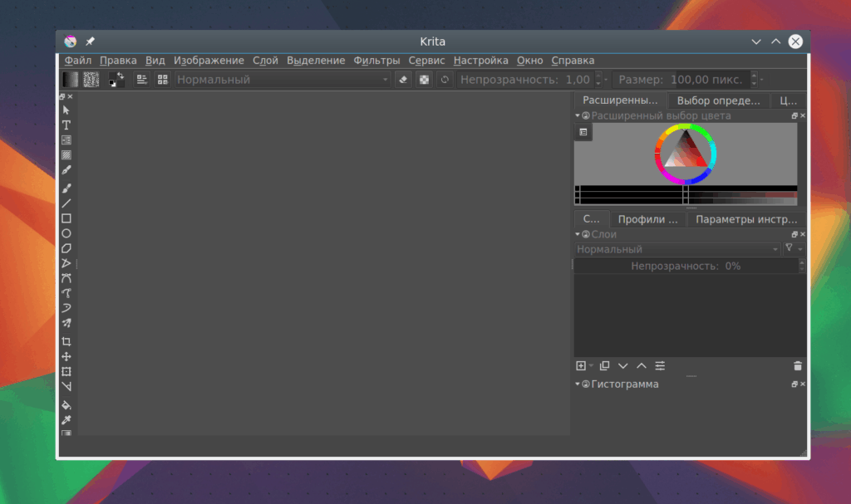Choose the Fill bucket tool
851x504 pixels.
click(x=66, y=405)
